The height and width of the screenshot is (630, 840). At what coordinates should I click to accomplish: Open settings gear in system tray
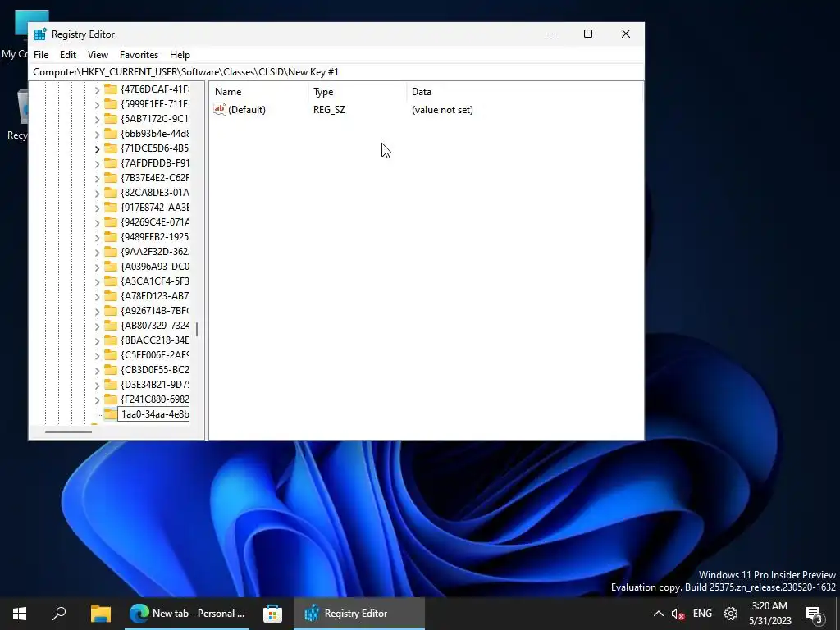[731, 614]
